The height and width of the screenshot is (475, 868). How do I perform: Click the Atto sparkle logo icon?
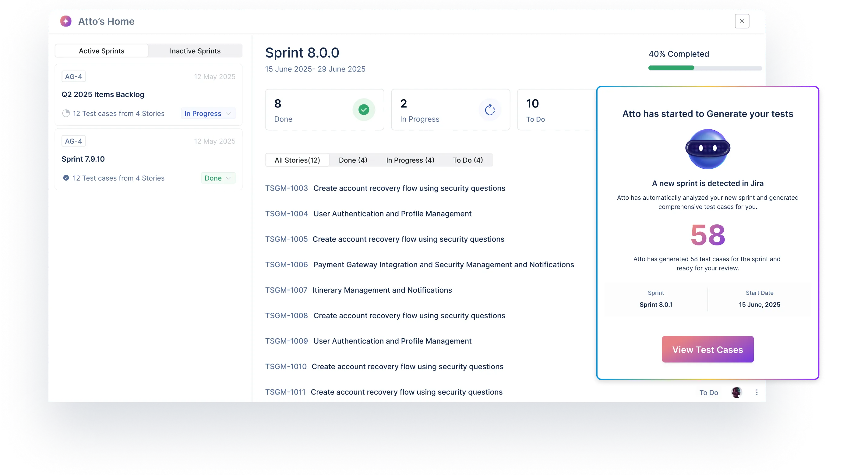(x=66, y=21)
